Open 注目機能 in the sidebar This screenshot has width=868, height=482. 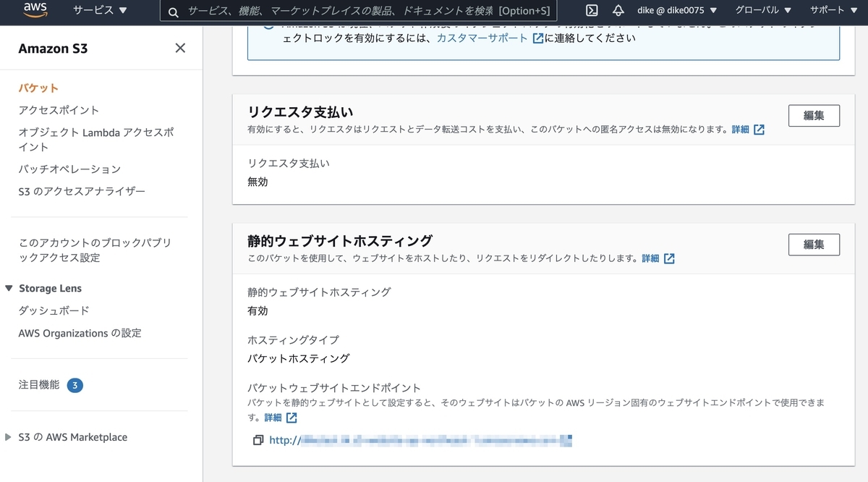[x=39, y=384]
